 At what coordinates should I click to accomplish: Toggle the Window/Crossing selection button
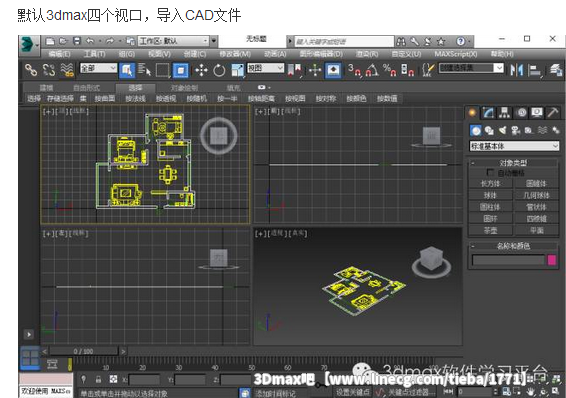tap(181, 70)
